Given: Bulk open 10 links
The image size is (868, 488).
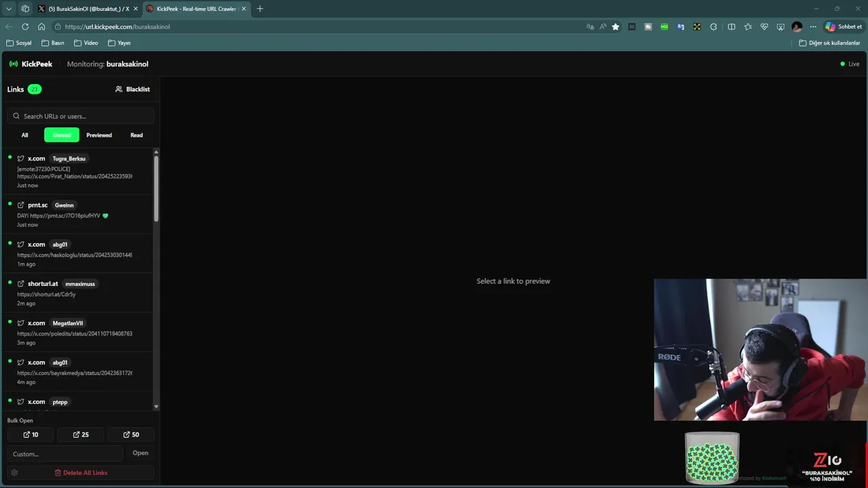Looking at the screenshot, I should point(31,434).
